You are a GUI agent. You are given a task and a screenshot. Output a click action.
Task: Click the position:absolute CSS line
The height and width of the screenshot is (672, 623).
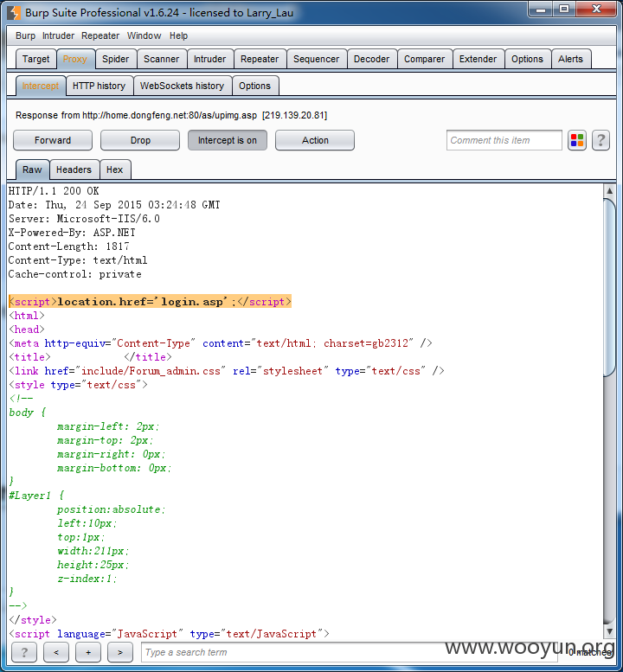point(111,509)
